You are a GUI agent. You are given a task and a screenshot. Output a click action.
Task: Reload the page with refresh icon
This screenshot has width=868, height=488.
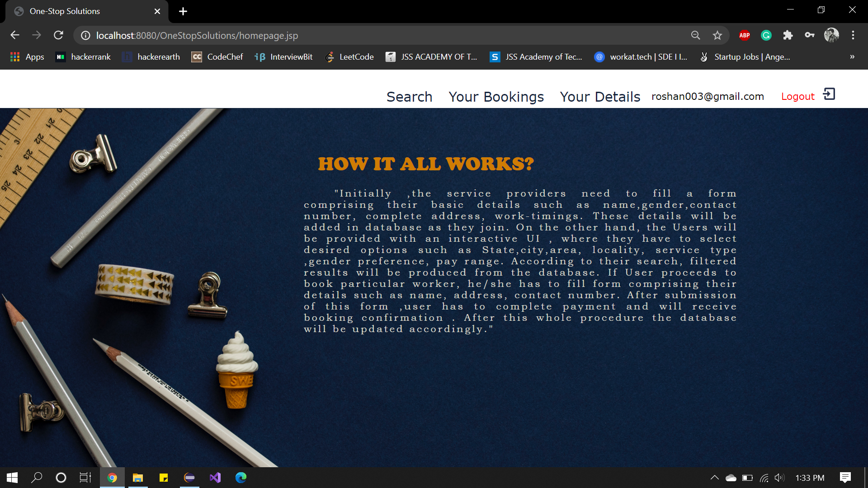coord(58,35)
